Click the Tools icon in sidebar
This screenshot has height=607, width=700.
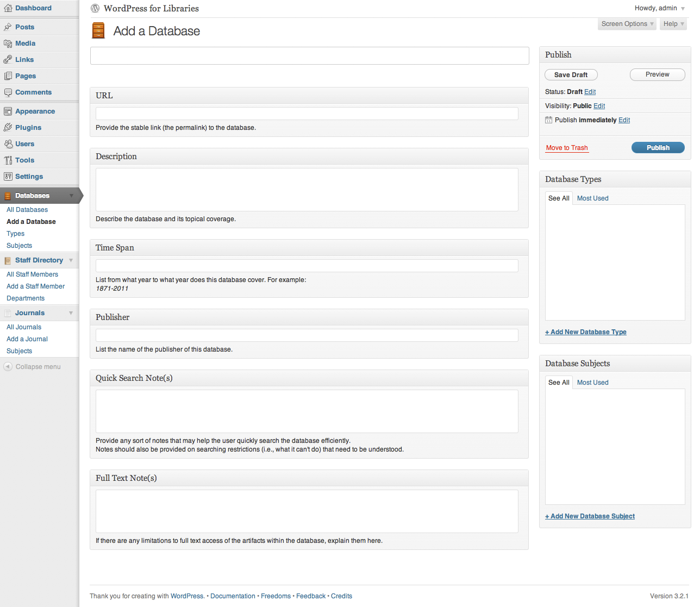point(8,160)
